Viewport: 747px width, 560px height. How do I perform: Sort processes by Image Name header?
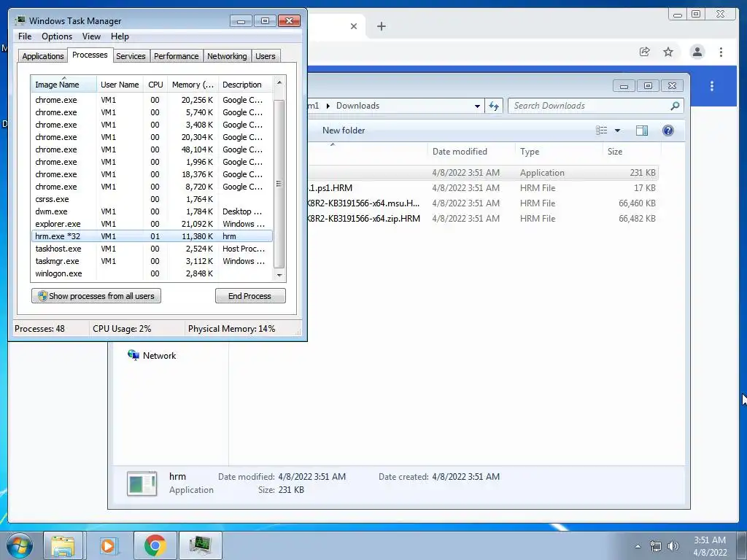click(x=64, y=85)
